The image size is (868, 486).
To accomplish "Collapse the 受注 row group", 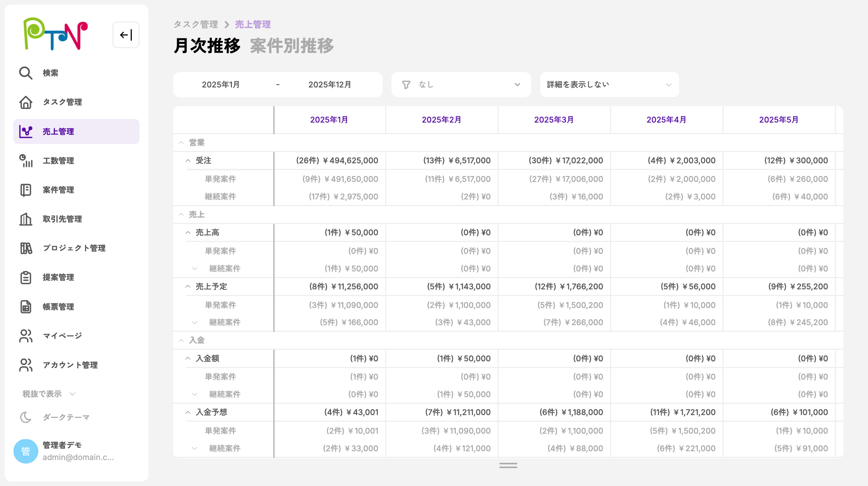I will click(188, 160).
